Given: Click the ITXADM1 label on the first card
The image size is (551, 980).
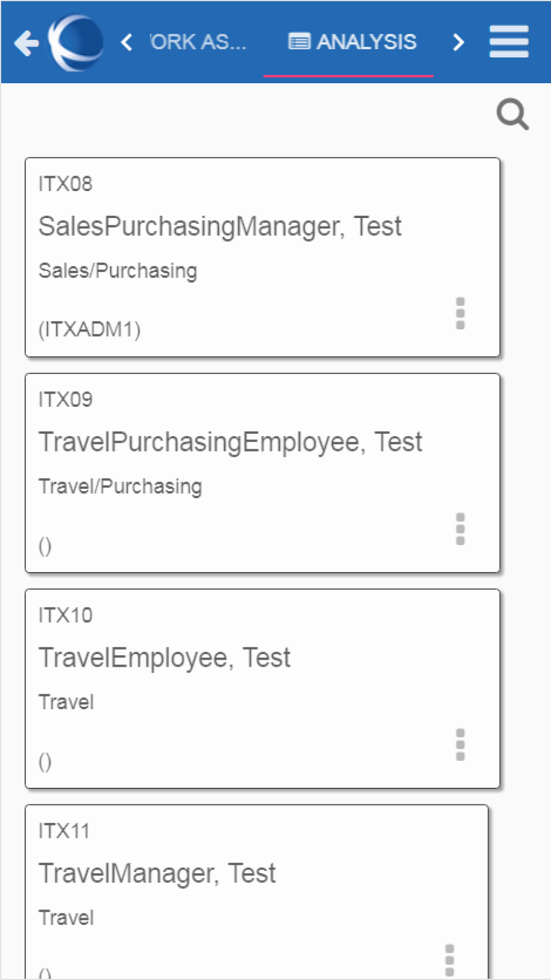Looking at the screenshot, I should pyautogui.click(x=90, y=329).
